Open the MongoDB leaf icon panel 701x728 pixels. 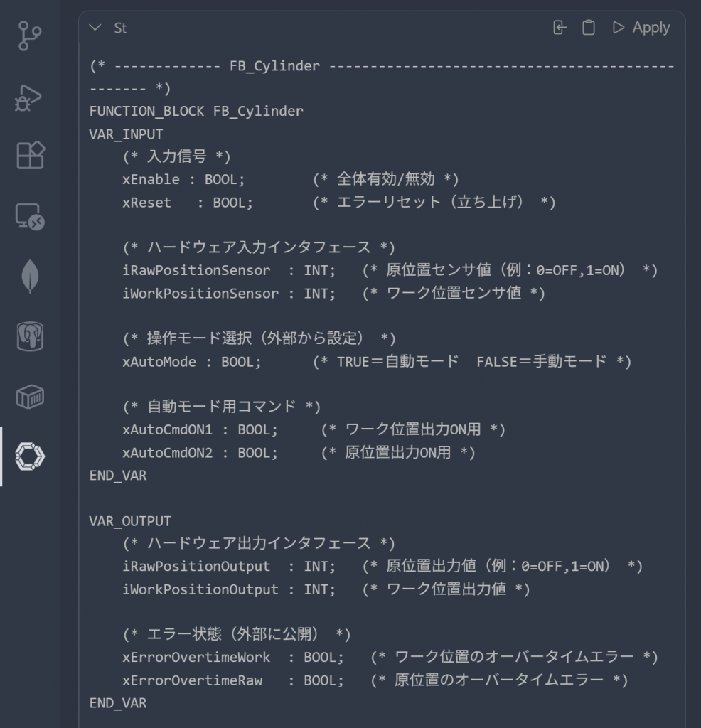(x=30, y=277)
